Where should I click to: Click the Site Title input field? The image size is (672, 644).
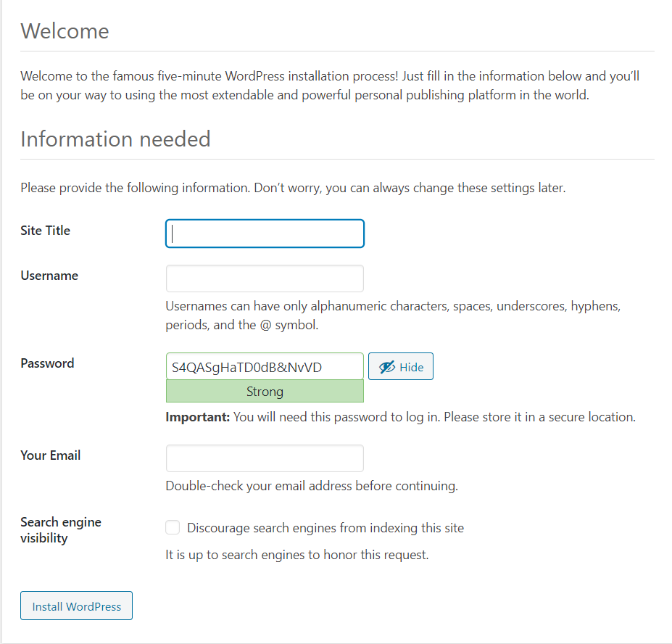click(x=265, y=234)
